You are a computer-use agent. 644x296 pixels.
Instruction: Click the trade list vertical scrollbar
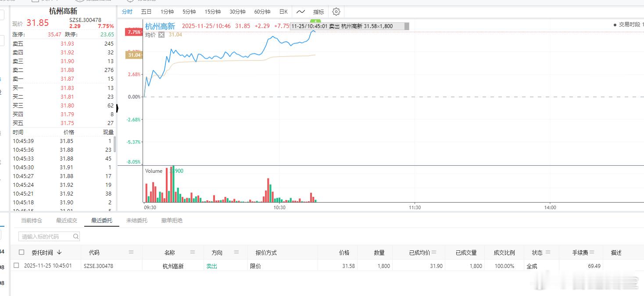pyautogui.click(x=115, y=145)
